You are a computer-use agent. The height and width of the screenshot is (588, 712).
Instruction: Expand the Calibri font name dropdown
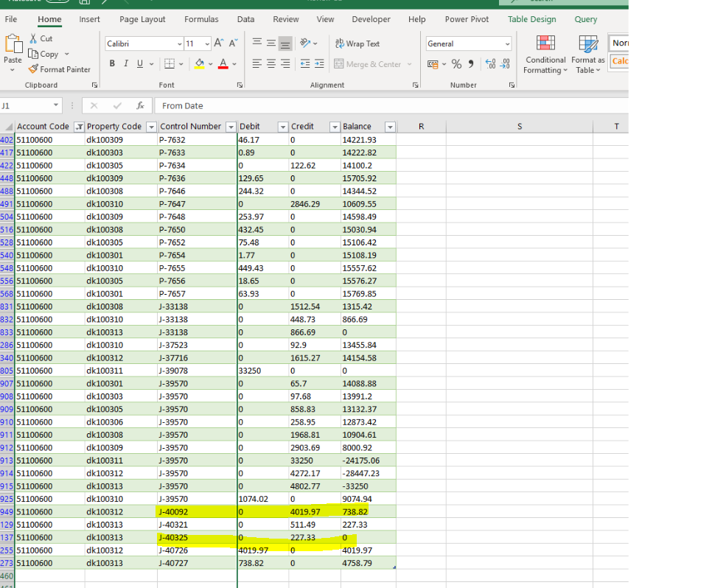[180, 44]
